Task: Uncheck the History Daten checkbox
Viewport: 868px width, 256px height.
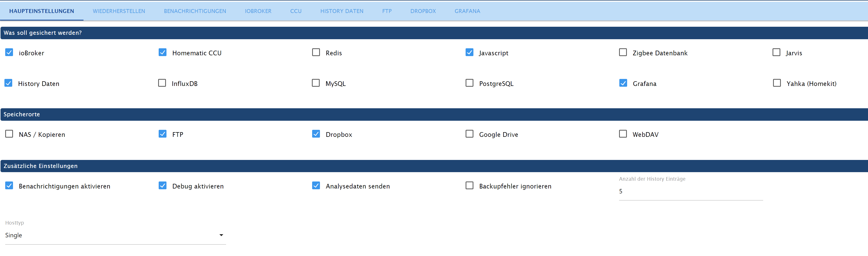Action: pos(8,83)
